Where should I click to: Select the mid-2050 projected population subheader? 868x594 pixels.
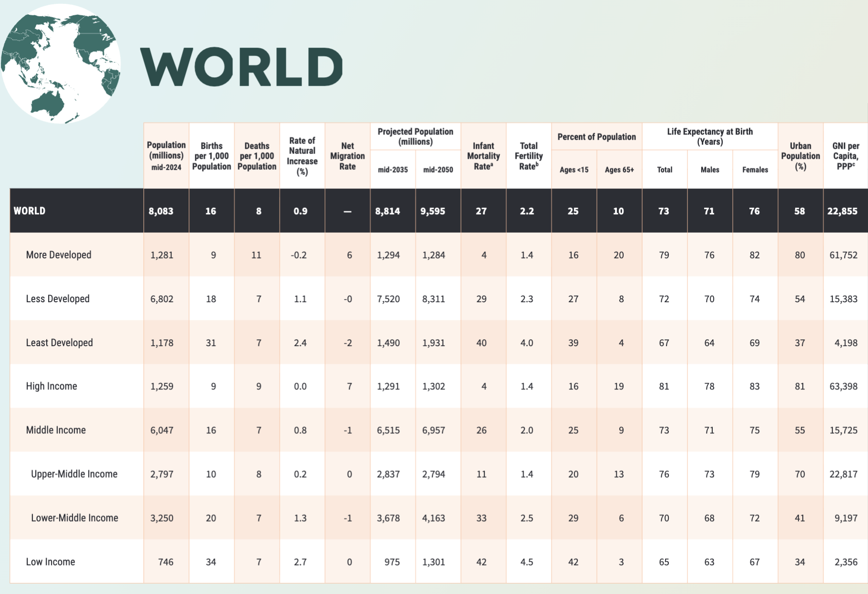click(438, 170)
